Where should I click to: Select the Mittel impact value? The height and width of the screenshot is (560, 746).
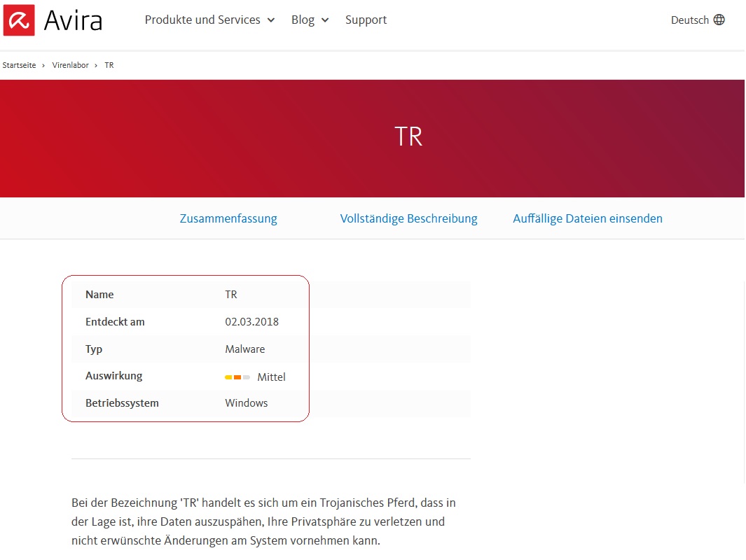(271, 377)
